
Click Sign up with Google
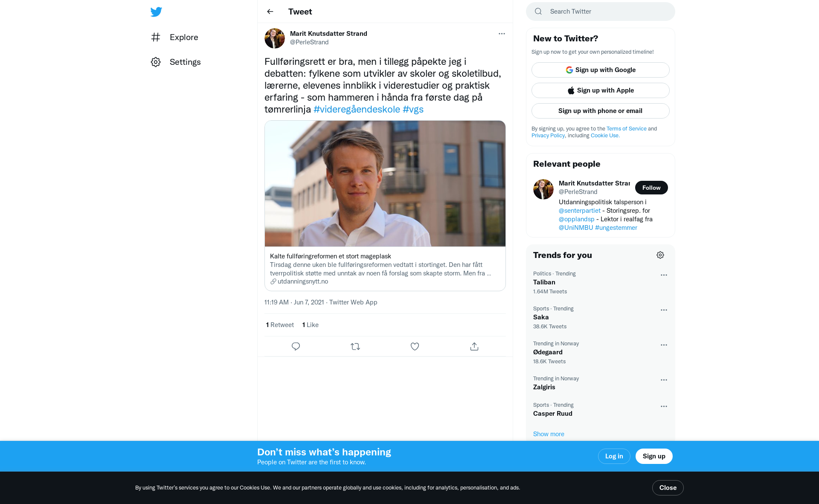pos(600,70)
